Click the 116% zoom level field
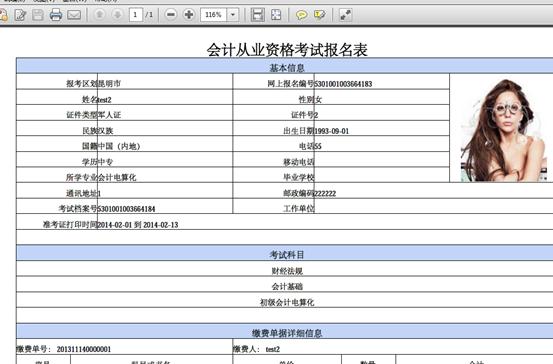Screen dimensions: 553x364 coord(213,15)
